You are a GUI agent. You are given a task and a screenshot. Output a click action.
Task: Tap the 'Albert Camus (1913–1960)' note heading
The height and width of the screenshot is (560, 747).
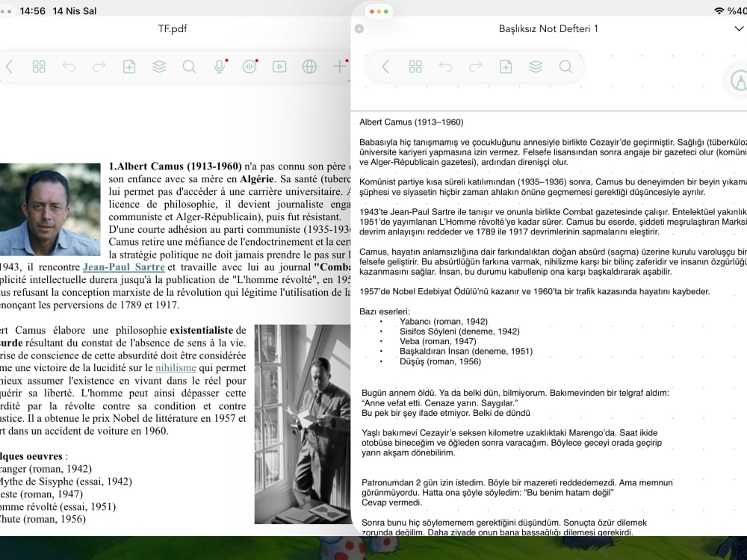pyautogui.click(x=411, y=122)
